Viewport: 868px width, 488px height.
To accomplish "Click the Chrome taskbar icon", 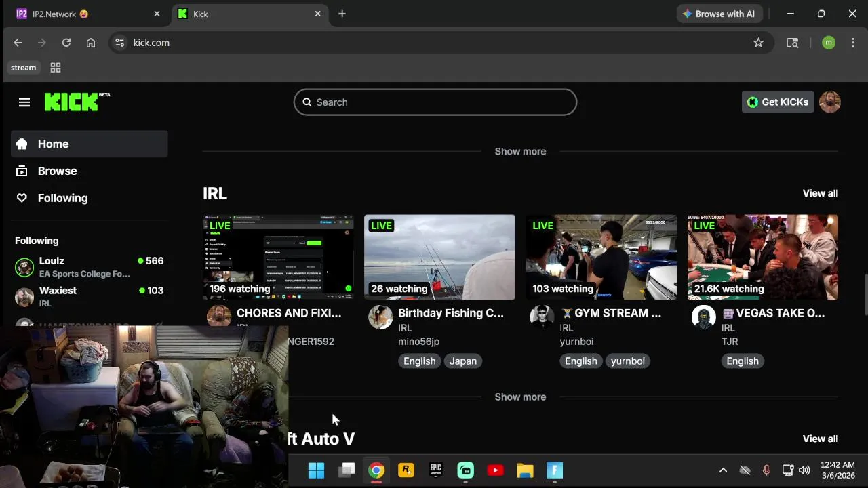I will 376,470.
